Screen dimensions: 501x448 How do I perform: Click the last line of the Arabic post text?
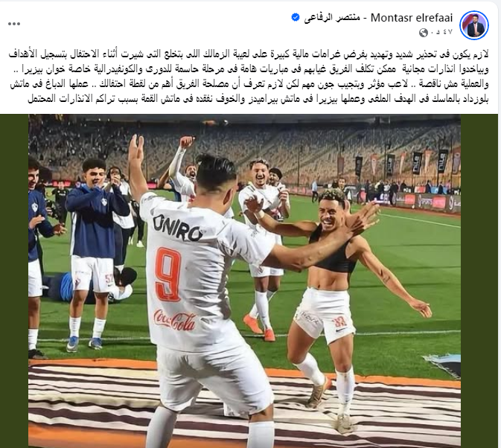tap(258, 99)
